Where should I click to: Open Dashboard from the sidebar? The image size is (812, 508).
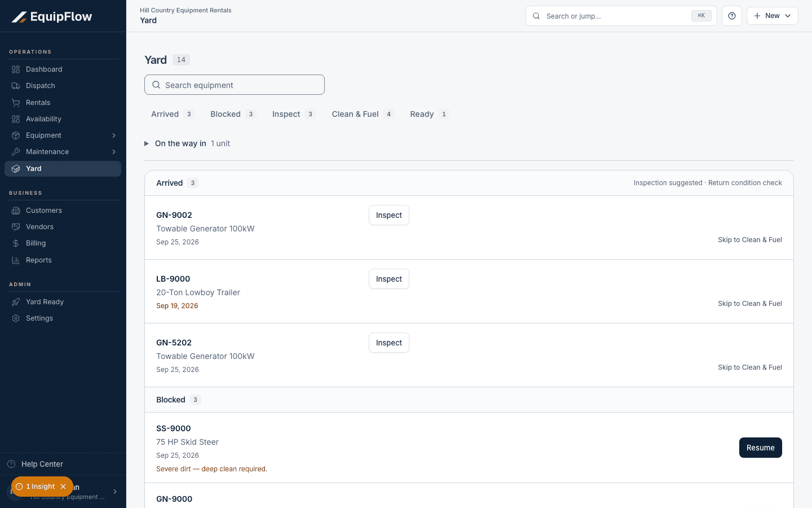[63, 69]
